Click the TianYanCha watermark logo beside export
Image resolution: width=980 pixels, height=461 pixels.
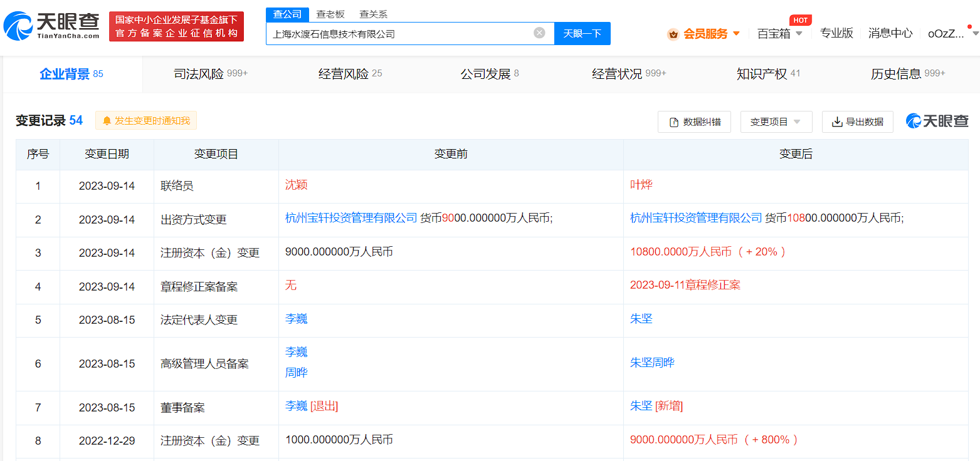(x=937, y=122)
